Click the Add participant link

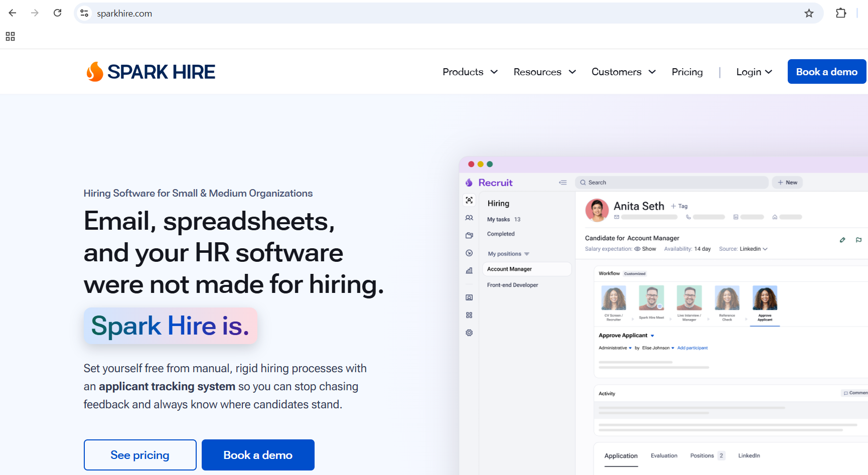pos(692,348)
